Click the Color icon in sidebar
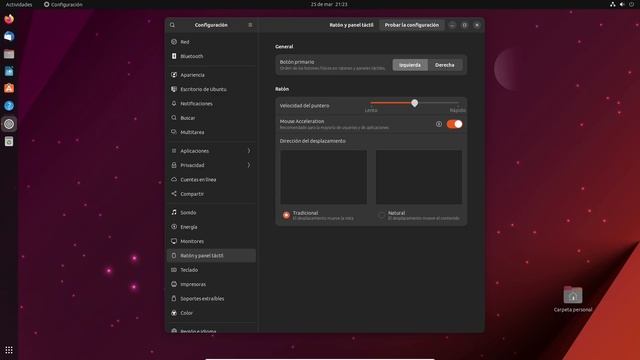The width and height of the screenshot is (640, 360). (x=174, y=313)
